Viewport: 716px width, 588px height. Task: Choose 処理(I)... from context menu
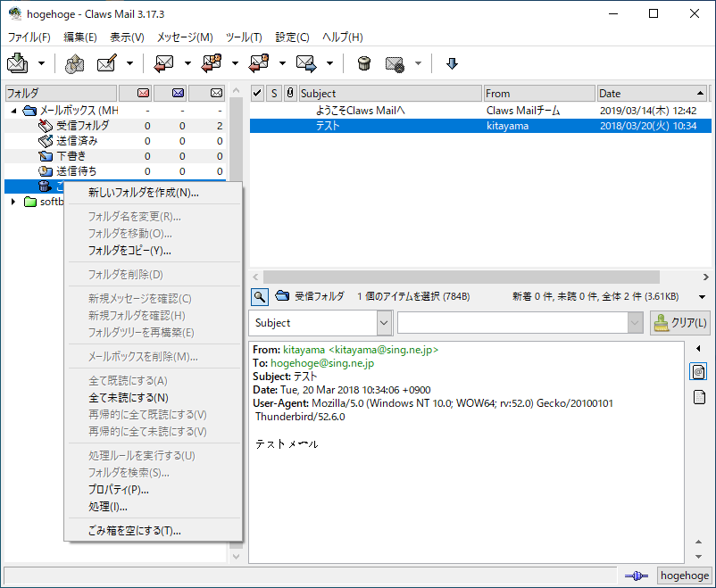point(154,507)
